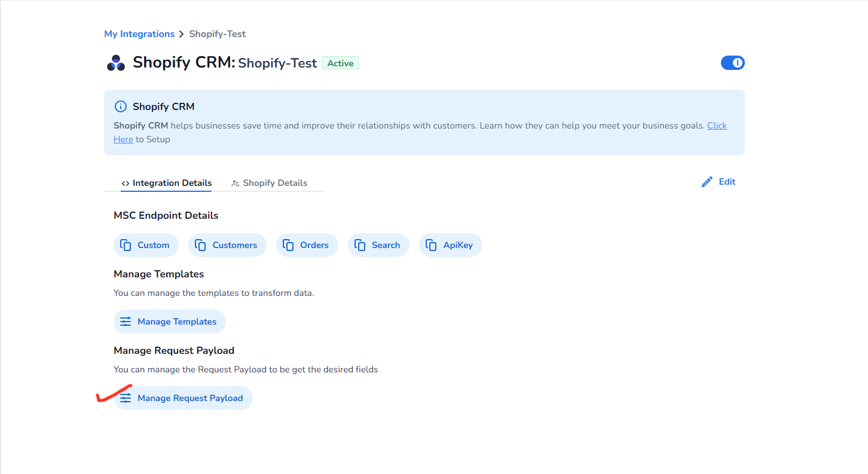Click the Manage Templates section heading
The width and height of the screenshot is (868, 474).
coord(158,274)
